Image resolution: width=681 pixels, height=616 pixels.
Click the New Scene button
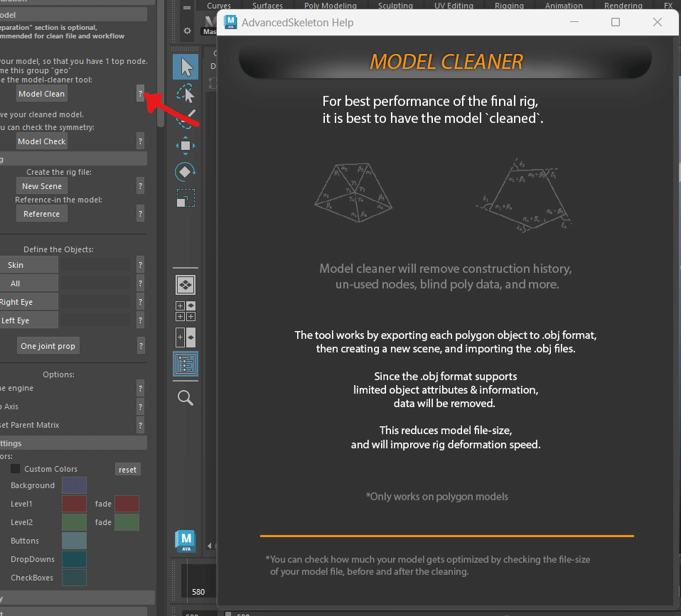pos(42,186)
